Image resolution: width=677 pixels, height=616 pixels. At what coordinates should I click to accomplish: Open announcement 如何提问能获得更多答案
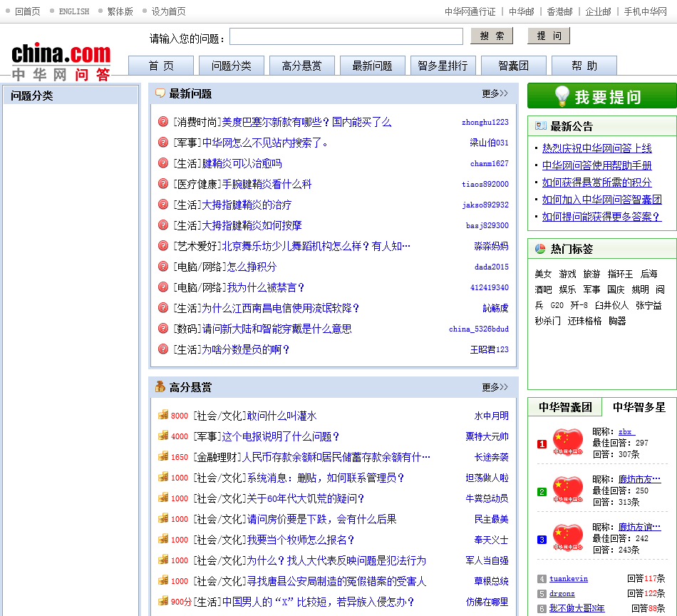(x=601, y=217)
